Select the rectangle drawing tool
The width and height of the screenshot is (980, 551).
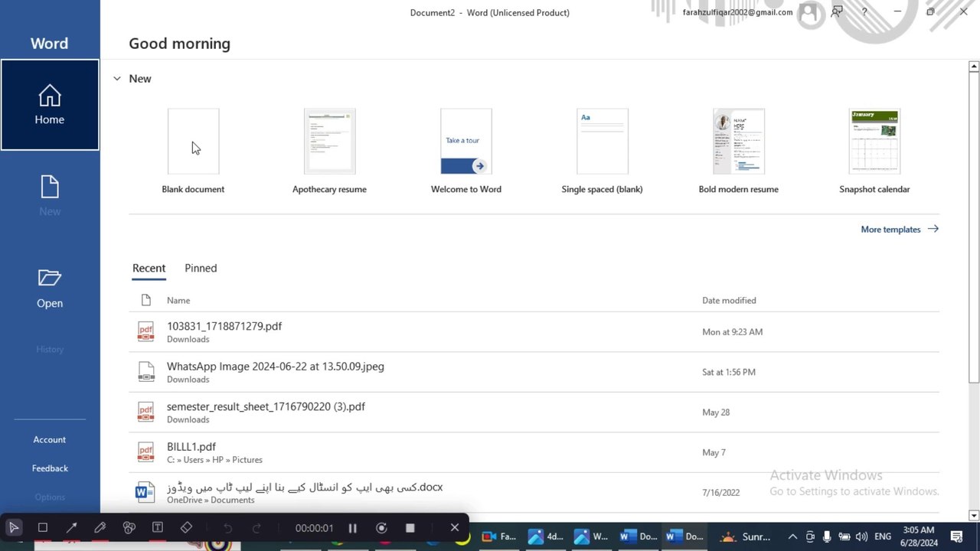pyautogui.click(x=43, y=527)
